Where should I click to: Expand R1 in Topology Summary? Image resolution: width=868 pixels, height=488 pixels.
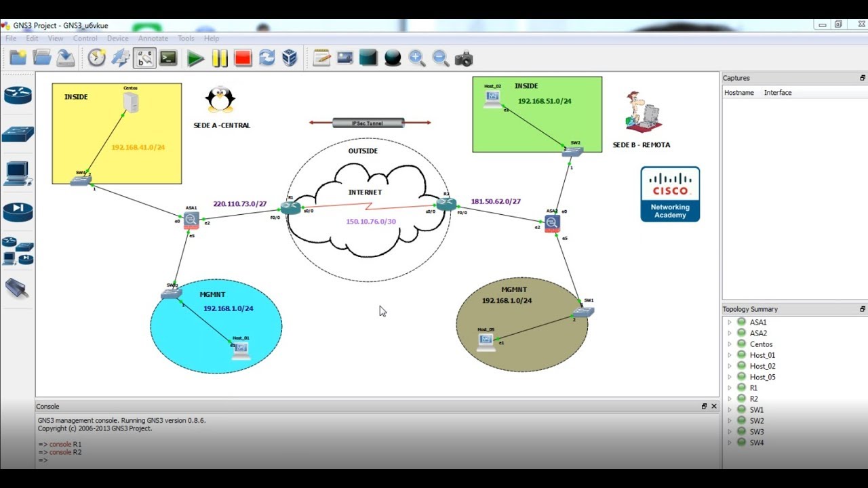point(730,388)
